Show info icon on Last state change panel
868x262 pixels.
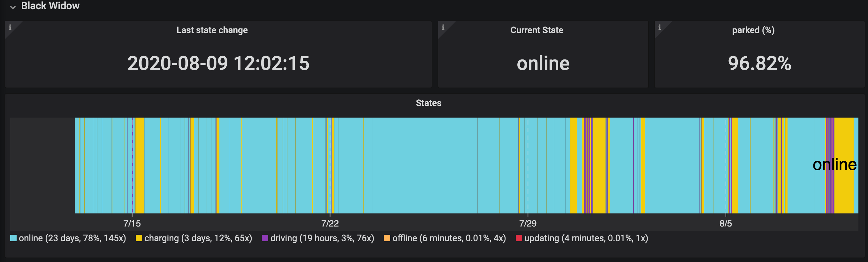[x=10, y=27]
